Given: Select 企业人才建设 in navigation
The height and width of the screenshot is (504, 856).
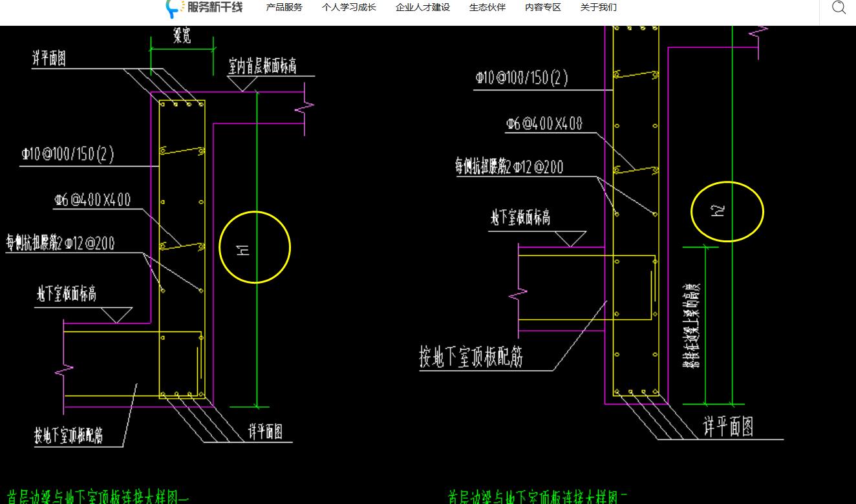Looking at the screenshot, I should 423,8.
